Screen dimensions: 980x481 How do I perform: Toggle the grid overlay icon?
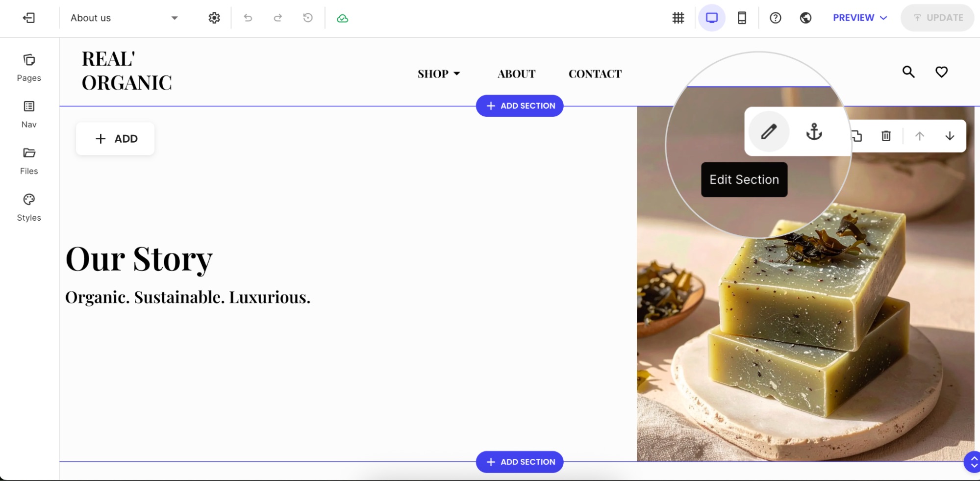678,18
